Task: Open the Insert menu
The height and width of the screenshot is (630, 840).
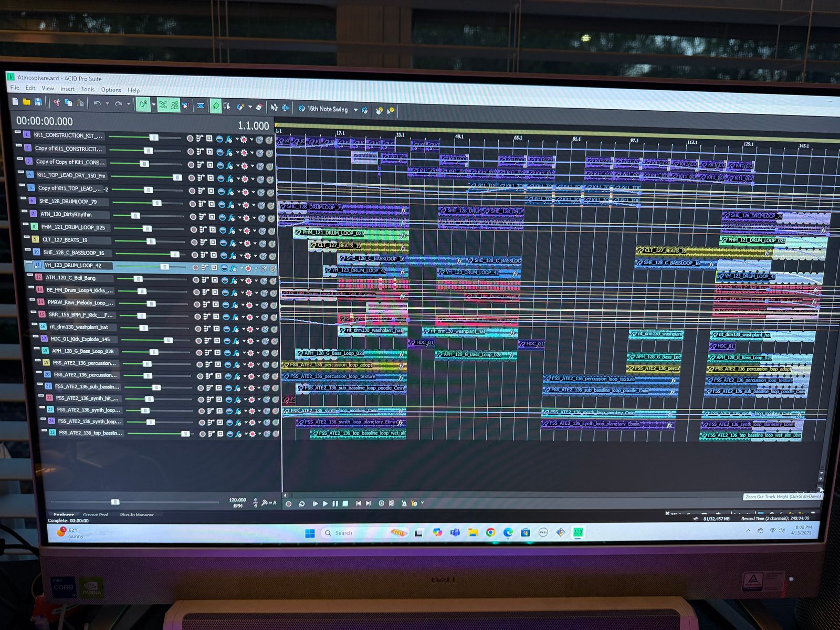Action: coord(67,89)
